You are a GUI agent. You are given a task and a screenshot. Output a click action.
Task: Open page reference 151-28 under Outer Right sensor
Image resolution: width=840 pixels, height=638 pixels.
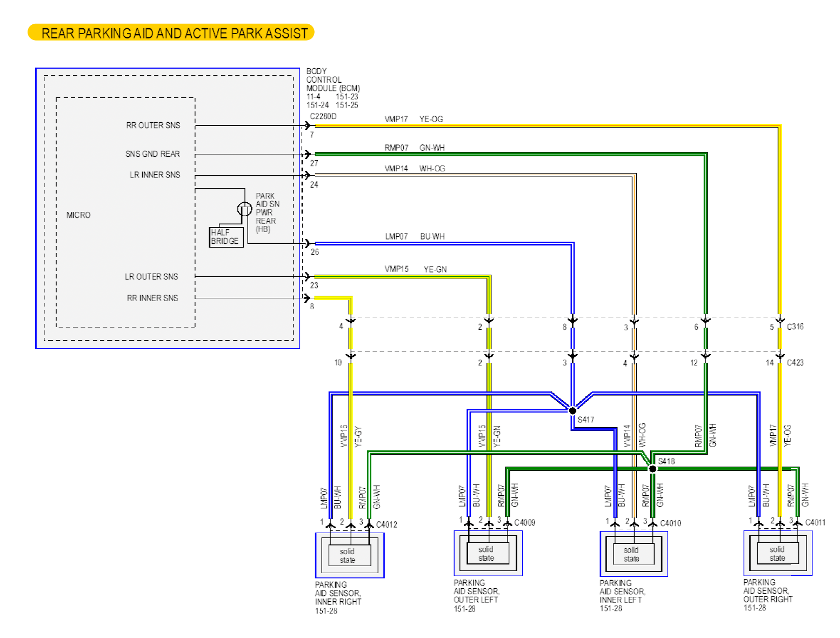(x=755, y=608)
